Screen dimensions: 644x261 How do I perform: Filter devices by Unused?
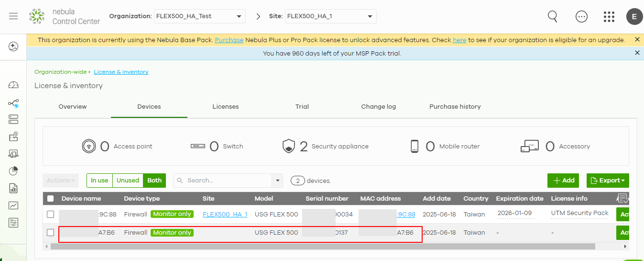pos(128,180)
